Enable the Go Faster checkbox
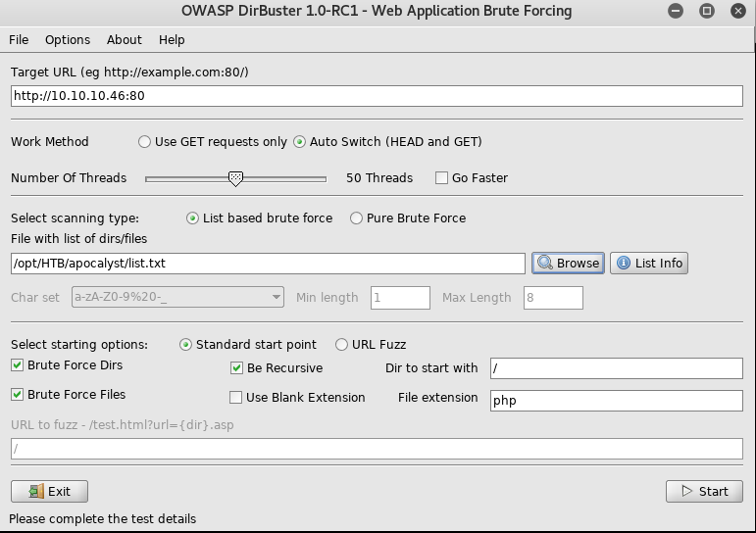Screen dimensions: 756x533 point(441,178)
